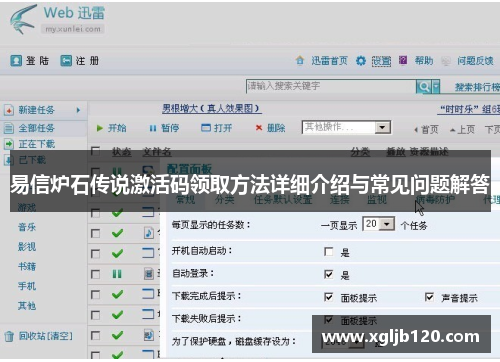Image resolution: width=500 pixels, height=362 pixels.
Task: Click the 问题反馈 feedback icon
Action: click(x=446, y=61)
